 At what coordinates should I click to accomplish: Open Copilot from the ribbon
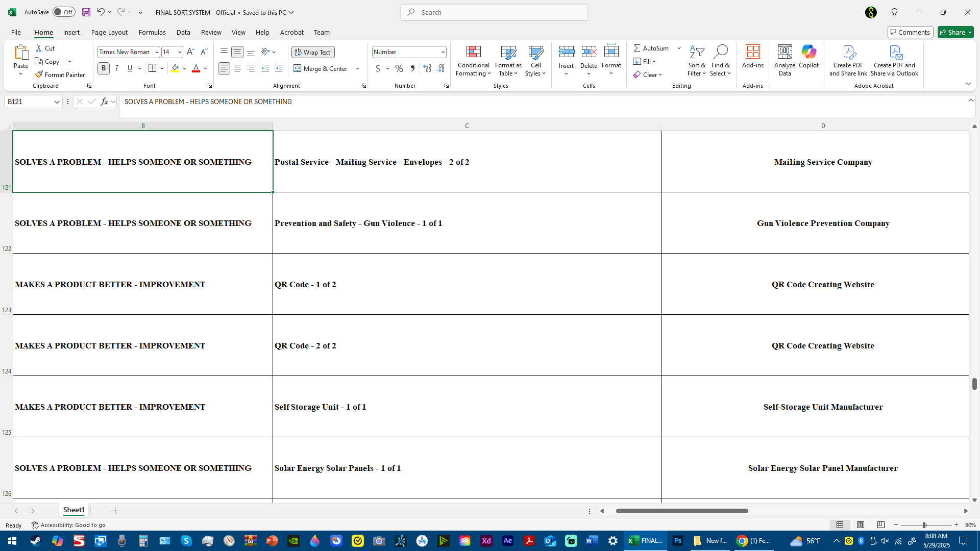(808, 52)
